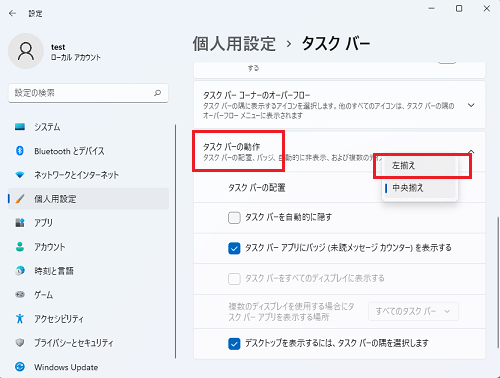Viewport: 500px width, 378px height.
Task: Click the main content vertical scrollbar
Action: coord(498,283)
